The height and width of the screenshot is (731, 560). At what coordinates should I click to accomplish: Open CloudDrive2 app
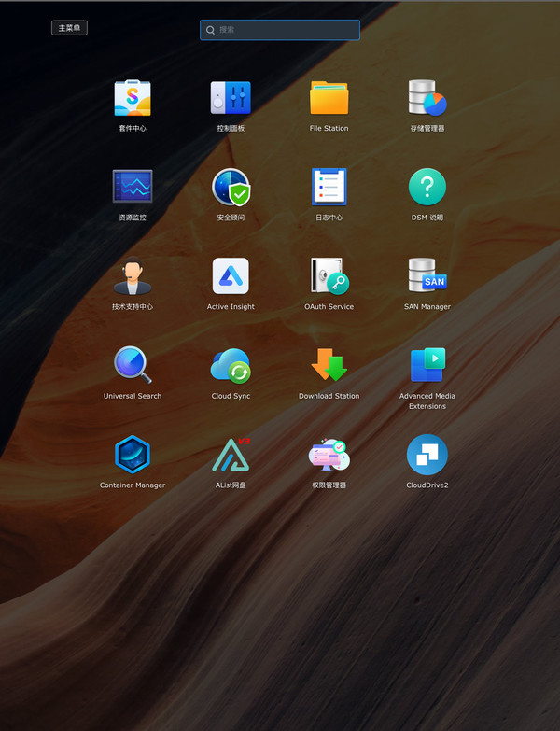point(427,455)
